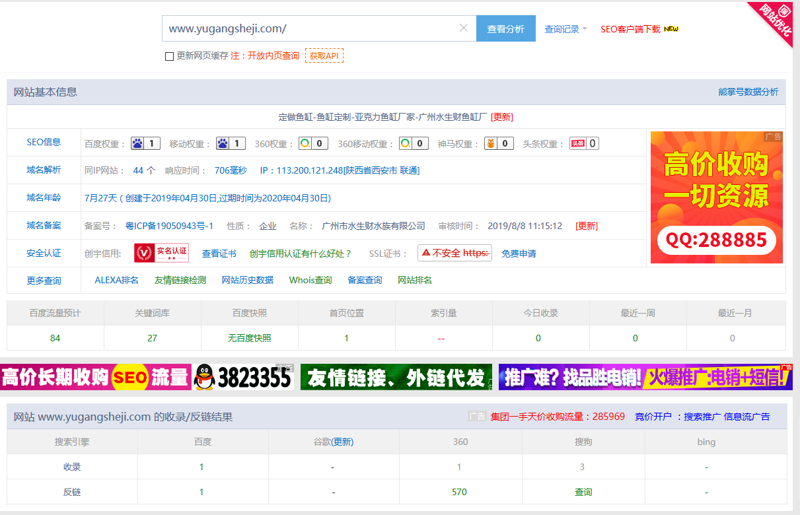Click 更新 beside the audit time
The image size is (800, 515).
click(x=587, y=226)
